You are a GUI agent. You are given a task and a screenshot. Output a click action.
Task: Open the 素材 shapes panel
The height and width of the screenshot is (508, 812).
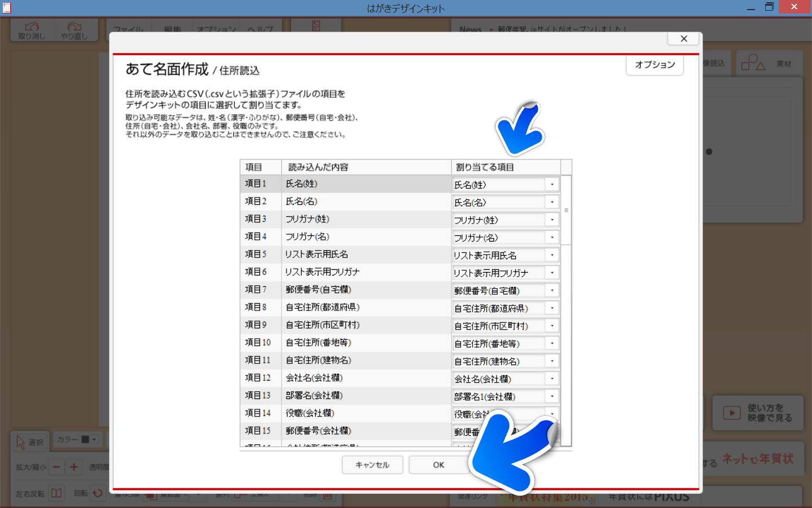[x=766, y=63]
